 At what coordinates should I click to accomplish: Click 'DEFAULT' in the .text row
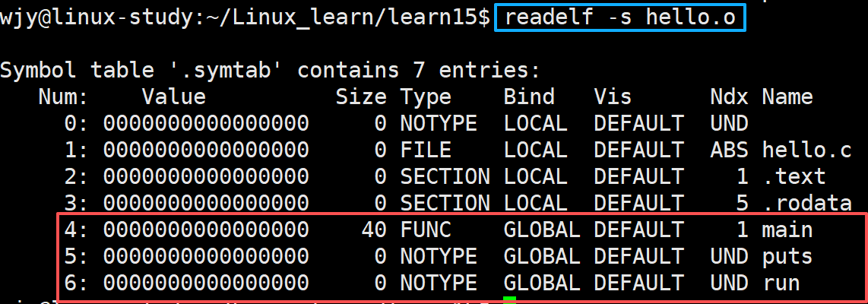638,176
